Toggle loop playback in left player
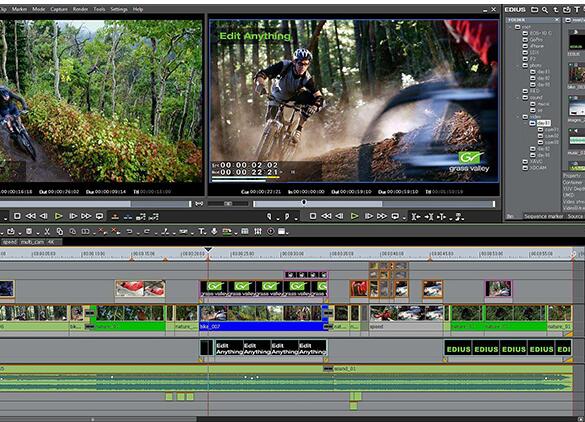 tap(100, 216)
